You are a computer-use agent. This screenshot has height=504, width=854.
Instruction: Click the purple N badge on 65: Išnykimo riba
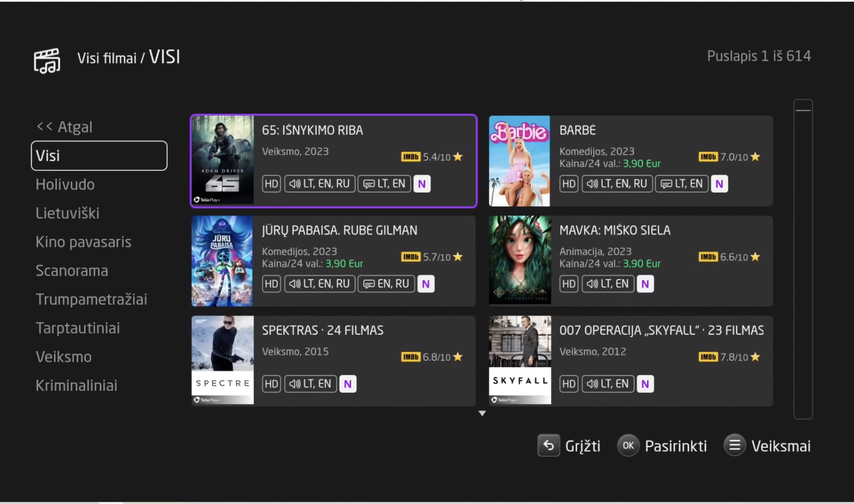[x=422, y=184]
